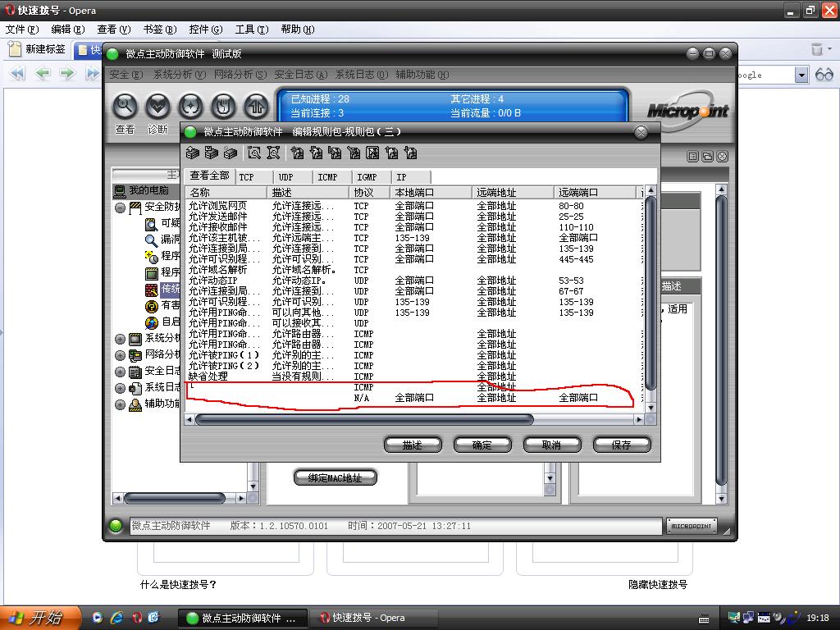Expand the 安全日志 tree node

(x=120, y=372)
